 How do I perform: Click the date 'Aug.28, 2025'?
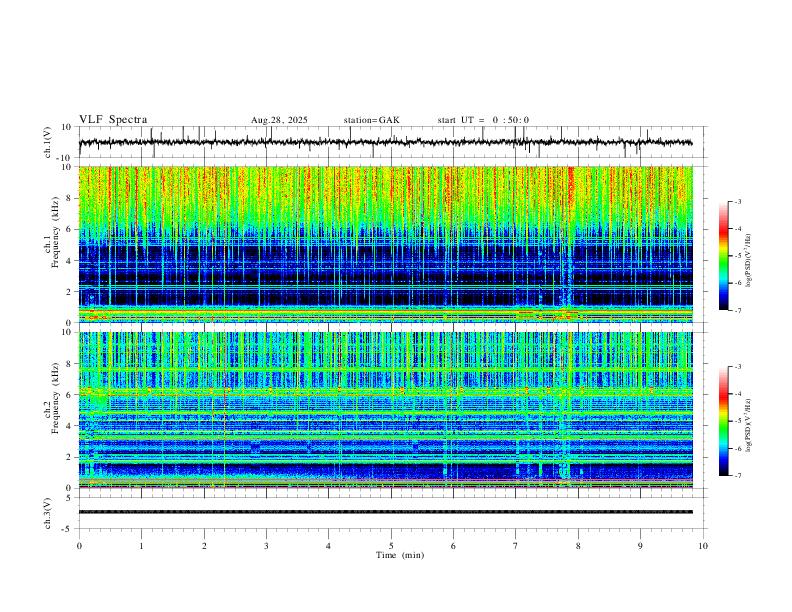[x=279, y=120]
